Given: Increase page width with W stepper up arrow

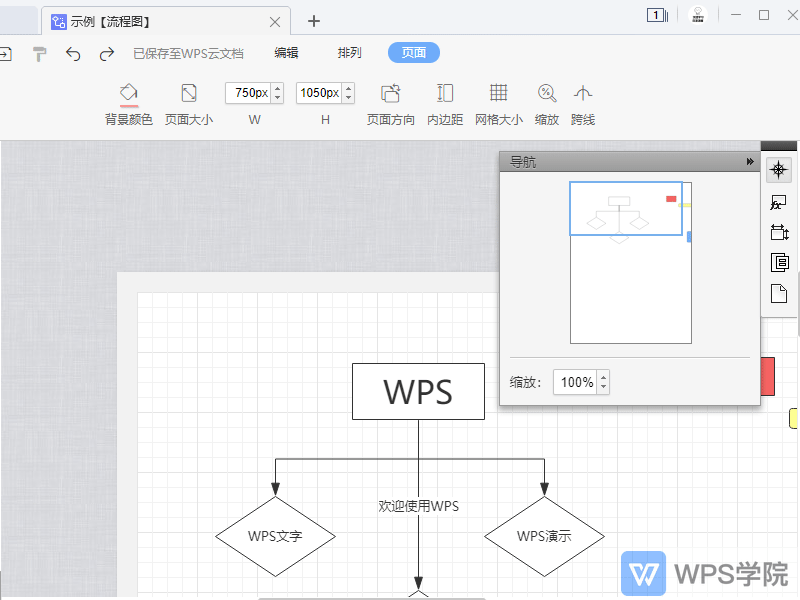Looking at the screenshot, I should pyautogui.click(x=278, y=88).
